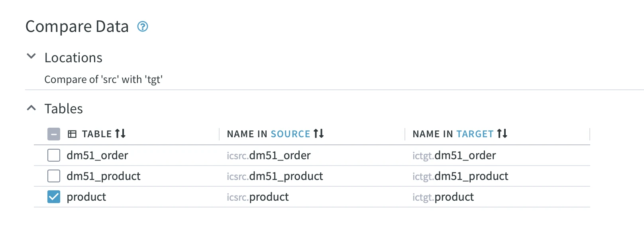
Task: Click the select-all checkbox in table header
Action: [x=53, y=134]
